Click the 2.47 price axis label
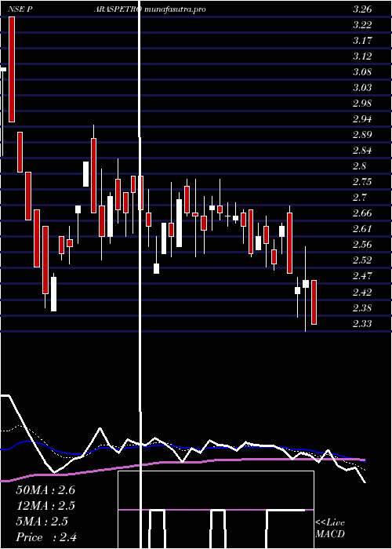The width and height of the screenshot is (392, 549). click(362, 276)
